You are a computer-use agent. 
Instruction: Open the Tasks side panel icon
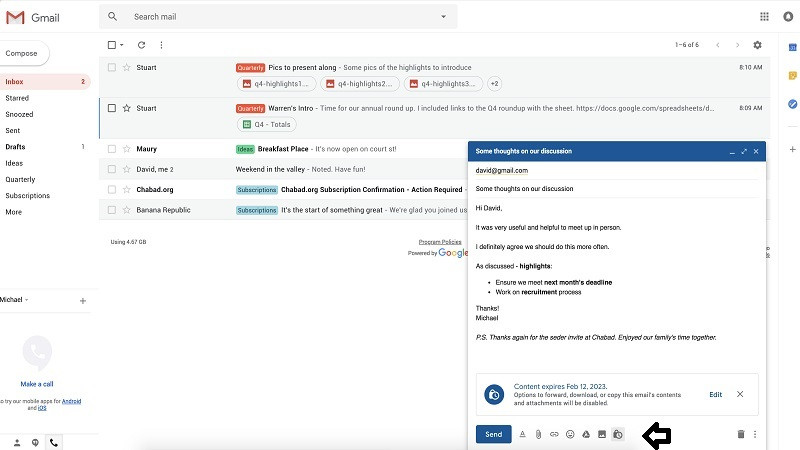coord(792,104)
